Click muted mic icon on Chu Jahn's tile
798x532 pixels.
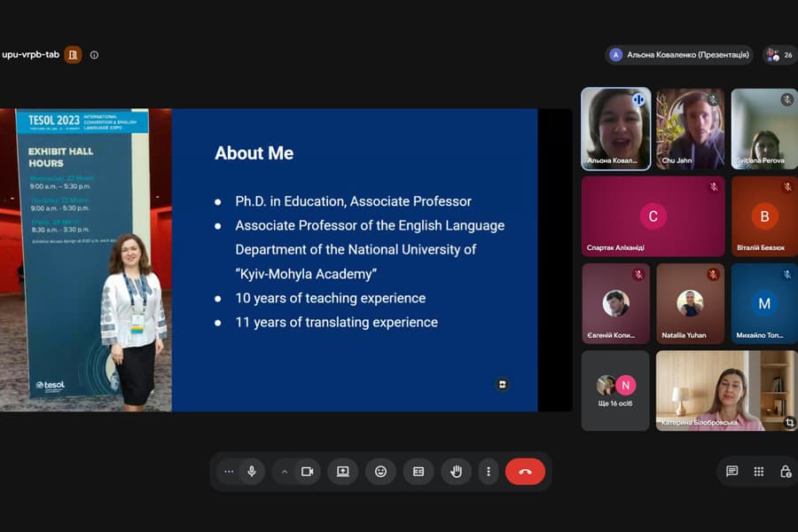point(713,100)
